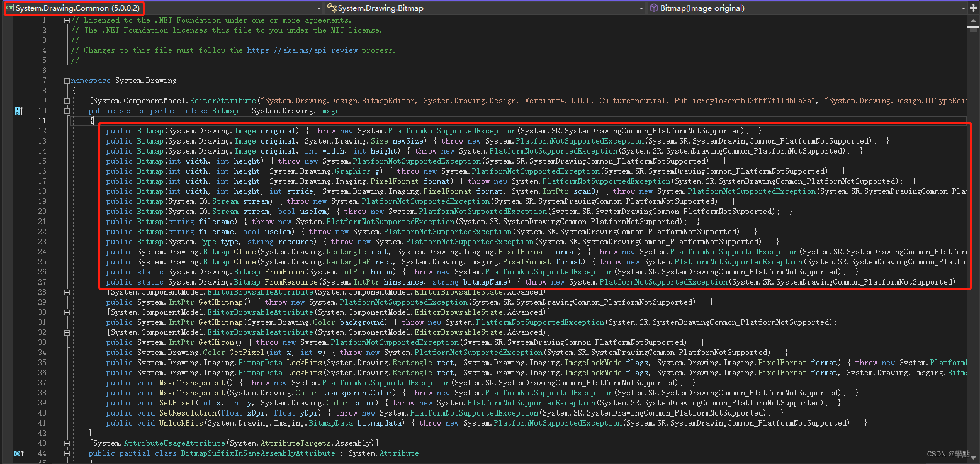Image resolution: width=980 pixels, height=464 pixels.
Task: Click line number 12 in the gutter
Action: click(42, 131)
